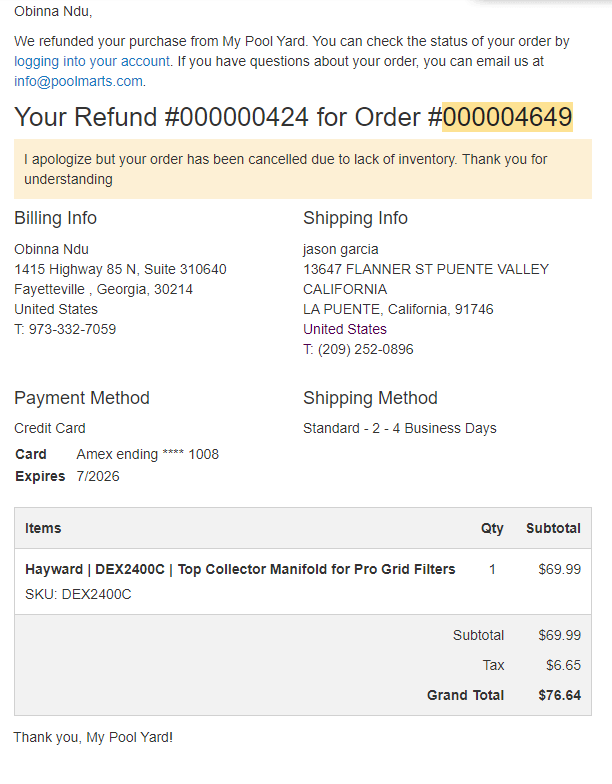The width and height of the screenshot is (612, 784).
Task: Open the 'logging into your account' link
Action: (92, 61)
